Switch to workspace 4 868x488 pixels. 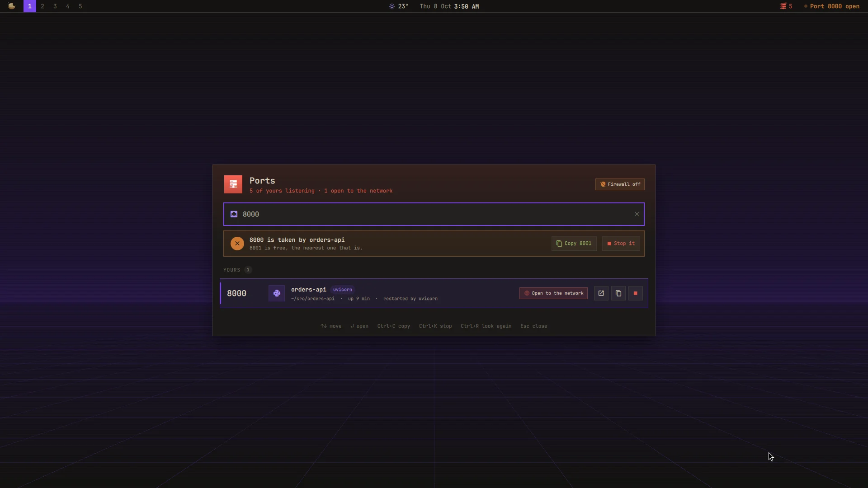[x=68, y=6]
